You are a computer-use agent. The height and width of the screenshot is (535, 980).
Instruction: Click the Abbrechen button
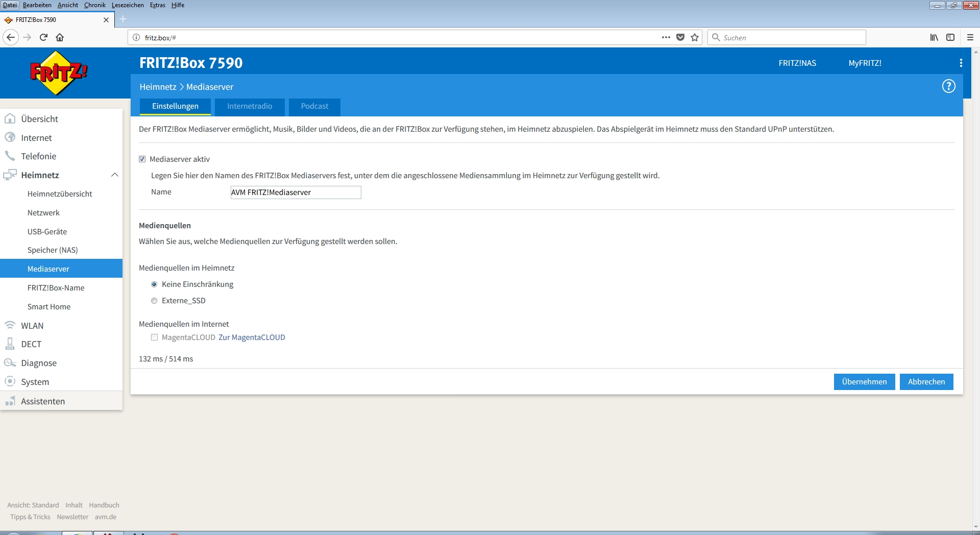[x=926, y=382]
